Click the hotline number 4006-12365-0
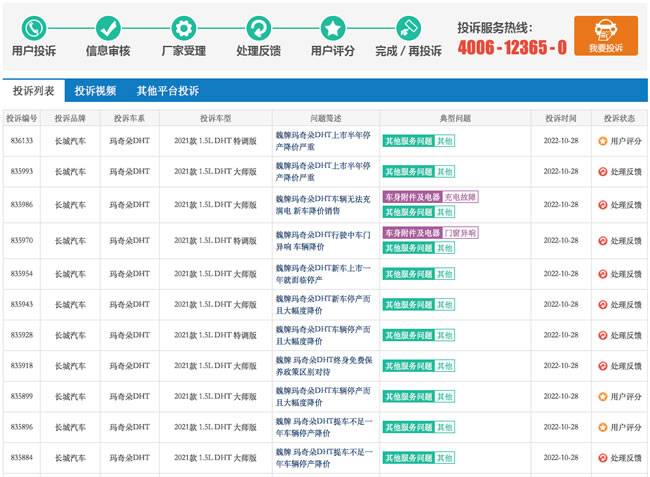The height and width of the screenshot is (477, 650). coord(512,47)
